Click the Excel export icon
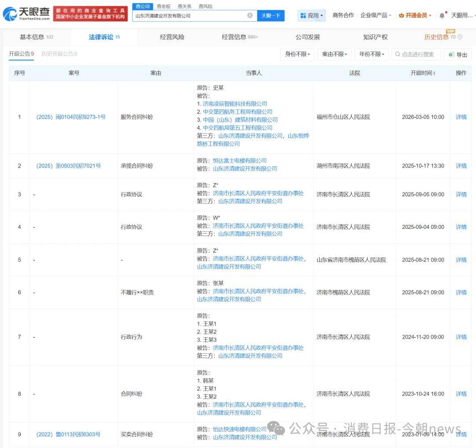 (451, 55)
